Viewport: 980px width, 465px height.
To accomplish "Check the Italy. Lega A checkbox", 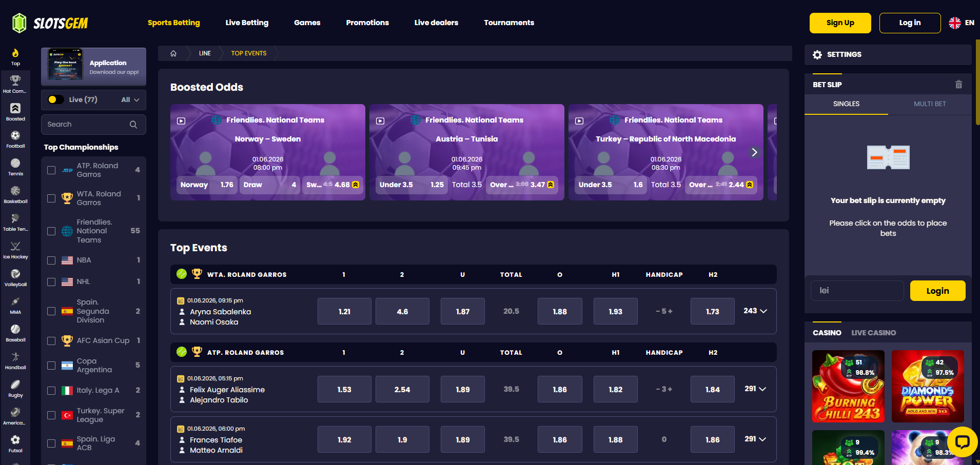I will pos(51,391).
